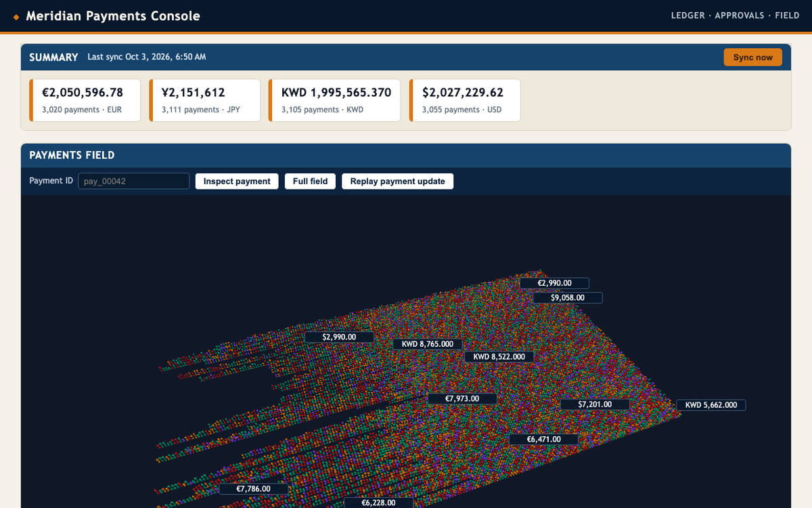Screen dimensions: 812x508
Task: Focus the Payment ID input field
Action: pos(134,182)
